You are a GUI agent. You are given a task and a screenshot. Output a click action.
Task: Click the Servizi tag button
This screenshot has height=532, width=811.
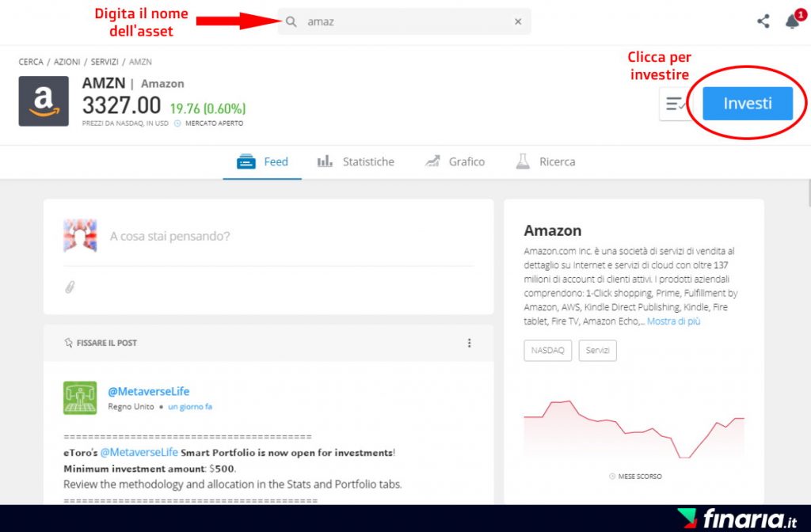tap(597, 351)
